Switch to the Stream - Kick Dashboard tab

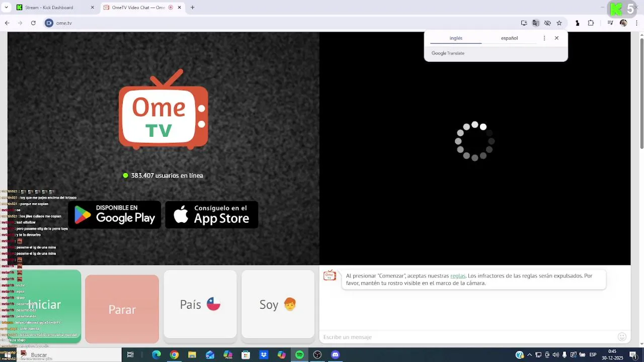[55, 8]
